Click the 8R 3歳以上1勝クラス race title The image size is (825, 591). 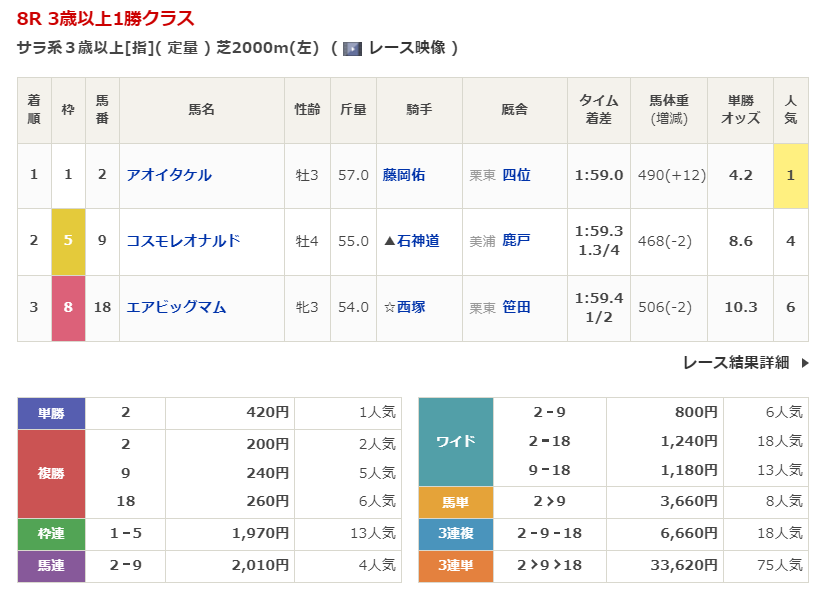click(106, 18)
